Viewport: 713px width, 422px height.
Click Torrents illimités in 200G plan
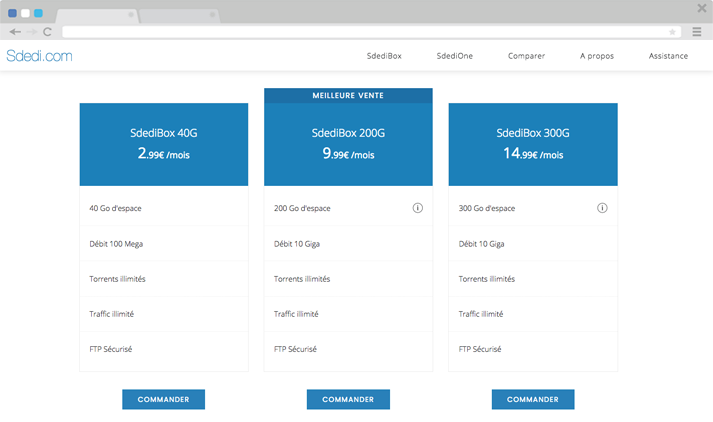point(302,279)
